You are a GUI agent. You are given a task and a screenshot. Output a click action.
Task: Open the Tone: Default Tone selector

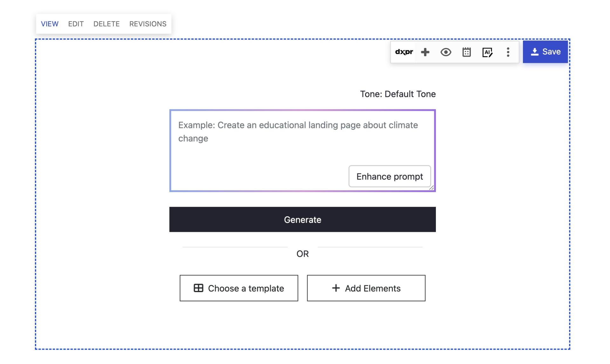click(398, 94)
